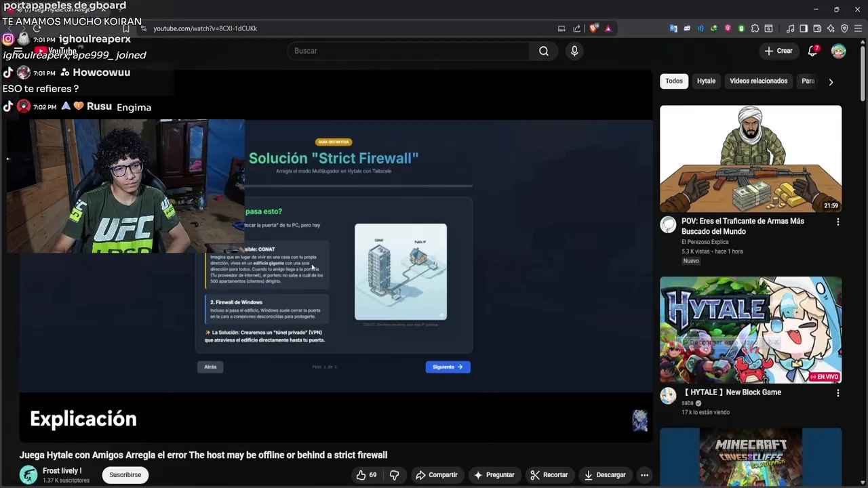Open the music note media control
Image resolution: width=868 pixels, height=488 pixels.
pos(790,28)
